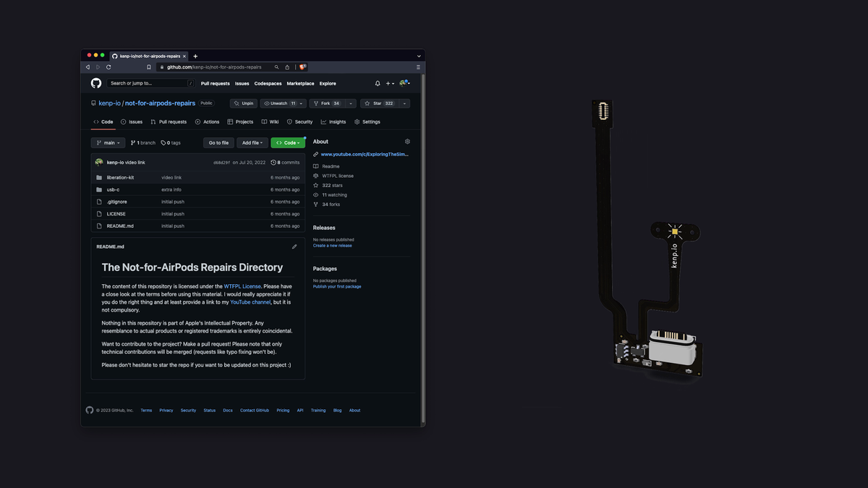Click the usb-c folder icon
This screenshot has height=488, width=868.
[x=99, y=189]
